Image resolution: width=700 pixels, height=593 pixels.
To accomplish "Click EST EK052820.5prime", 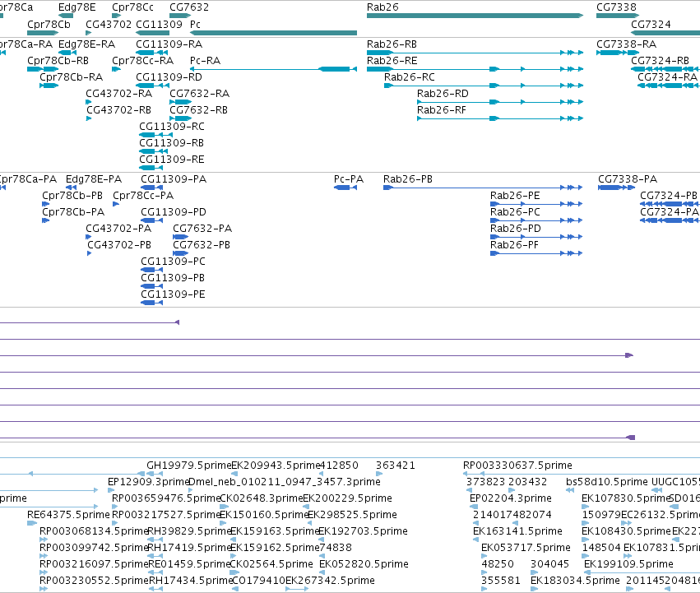I will [x=364, y=565].
